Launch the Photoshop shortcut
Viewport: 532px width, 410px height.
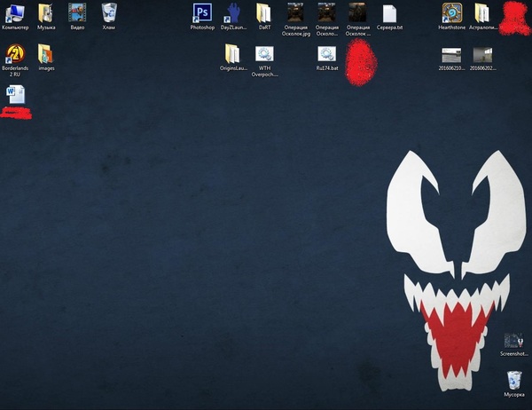pyautogui.click(x=202, y=12)
